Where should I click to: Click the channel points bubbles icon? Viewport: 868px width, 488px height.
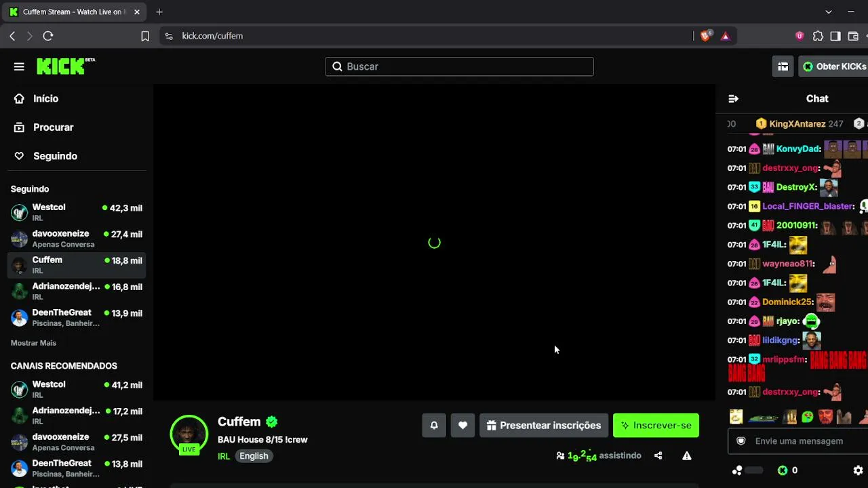737,470
